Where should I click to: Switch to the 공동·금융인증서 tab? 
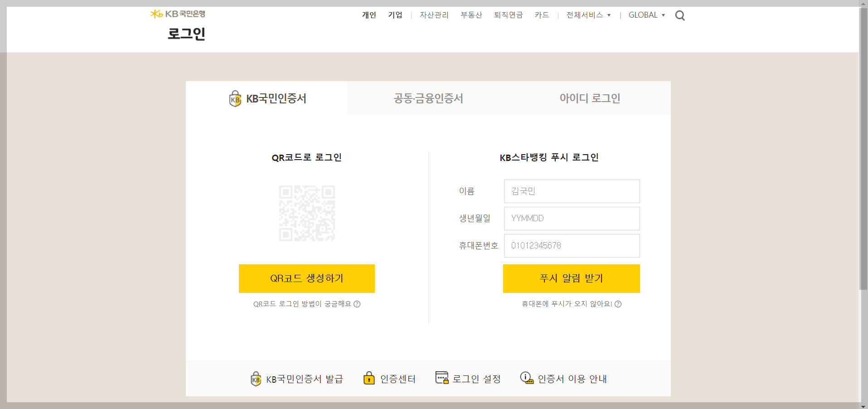click(x=428, y=98)
